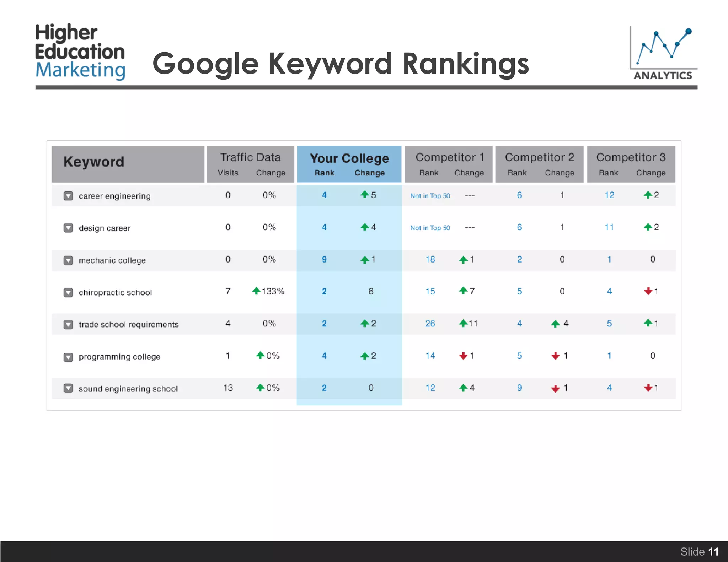Screen dimensions: 728x562
Task: Click the Your College column header
Action: [349, 164]
